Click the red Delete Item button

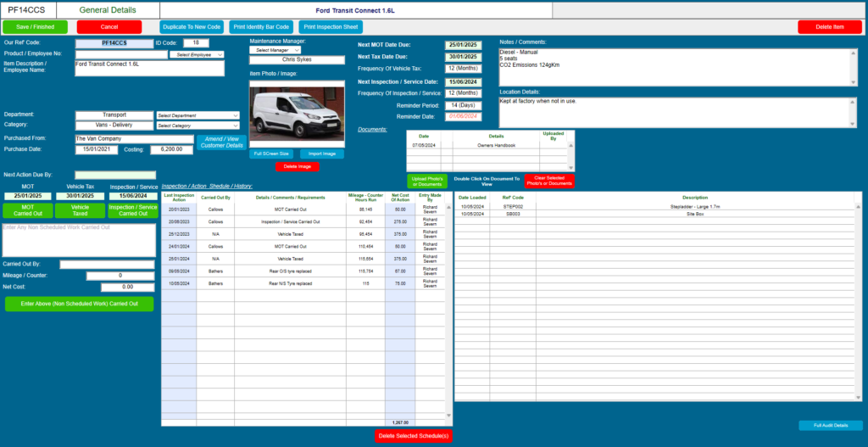tap(830, 26)
